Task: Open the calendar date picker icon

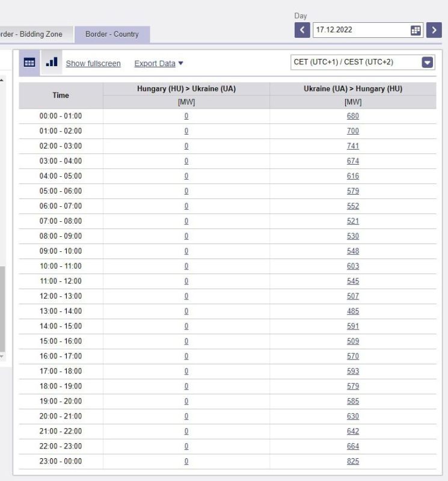Action: pos(416,30)
